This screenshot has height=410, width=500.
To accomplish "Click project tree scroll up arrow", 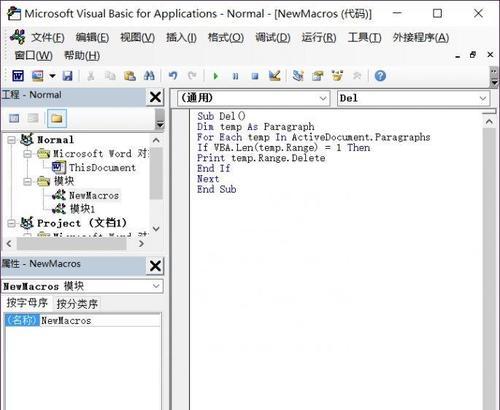I will (x=156, y=140).
